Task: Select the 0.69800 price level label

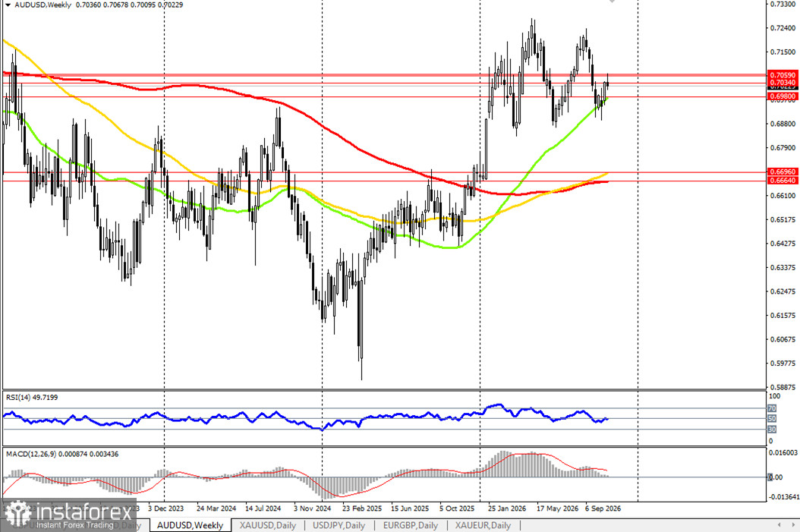Action: 783,96
